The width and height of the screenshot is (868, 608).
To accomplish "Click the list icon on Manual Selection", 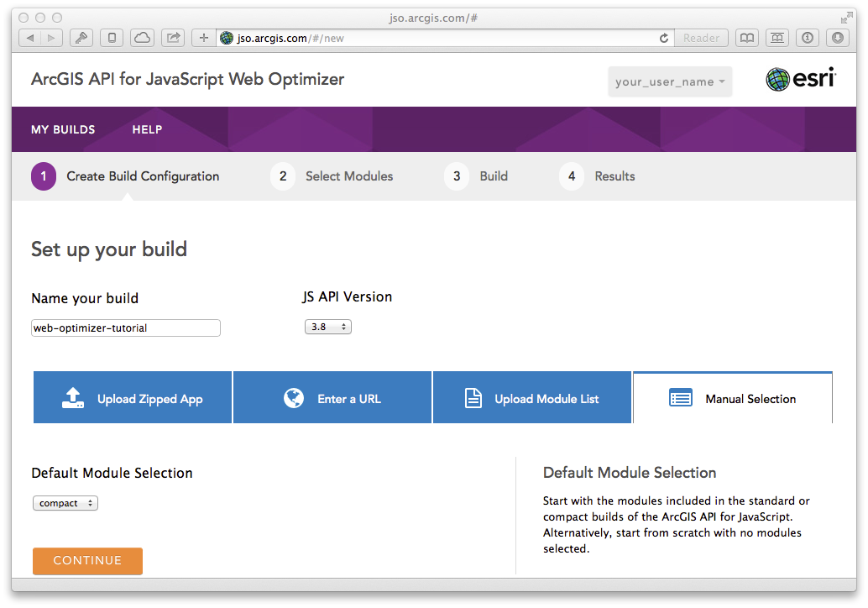I will (680, 398).
